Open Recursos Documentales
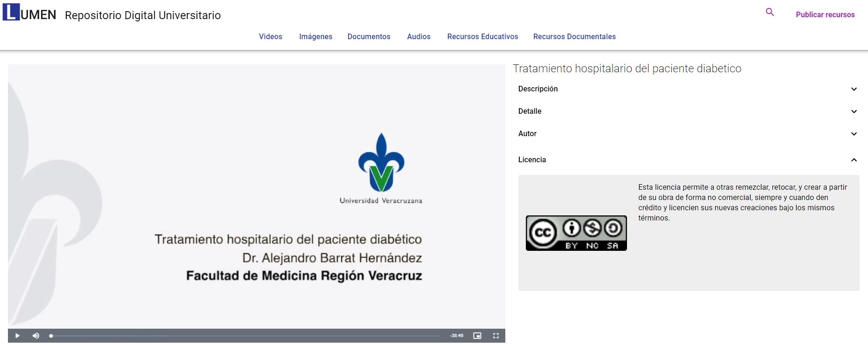868x345 pixels. pos(574,36)
